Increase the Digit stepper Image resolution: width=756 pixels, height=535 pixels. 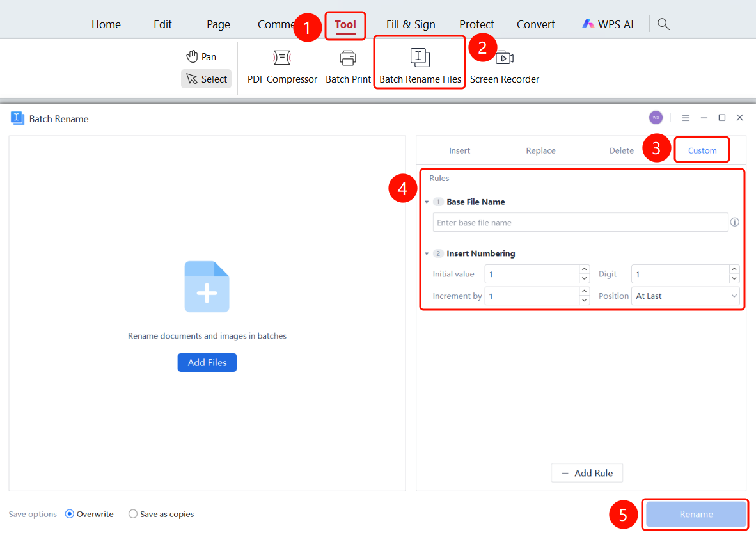pyautogui.click(x=734, y=269)
